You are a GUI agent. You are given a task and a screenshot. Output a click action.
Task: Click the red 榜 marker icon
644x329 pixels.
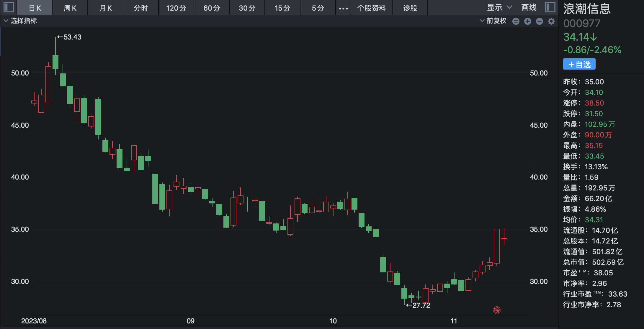coord(497,310)
